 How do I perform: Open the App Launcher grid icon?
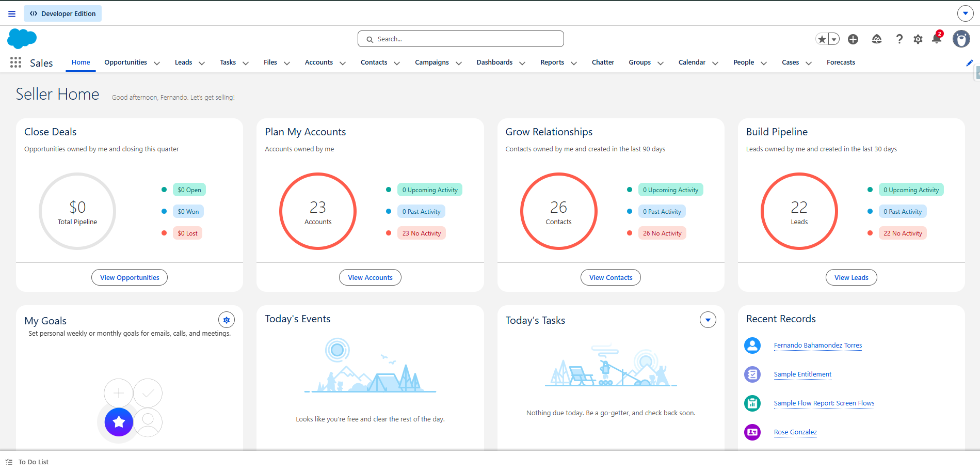[15, 62]
